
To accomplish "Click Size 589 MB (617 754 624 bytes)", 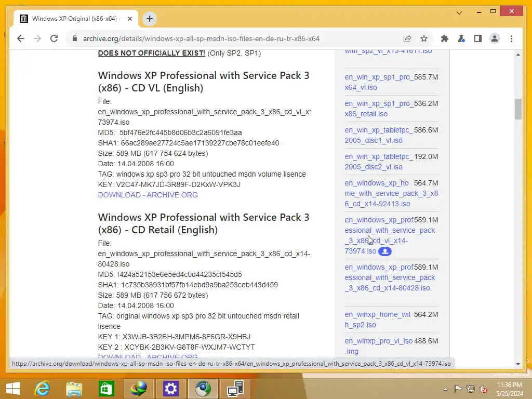I will (153, 153).
